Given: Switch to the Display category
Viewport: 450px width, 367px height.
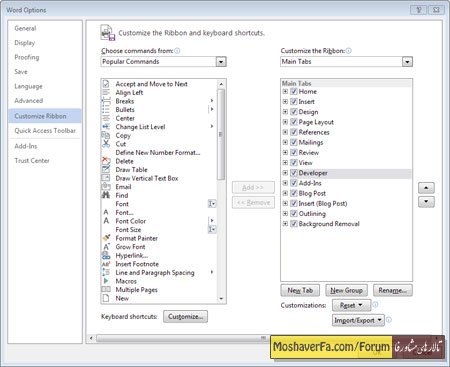Looking at the screenshot, I should click(25, 43).
